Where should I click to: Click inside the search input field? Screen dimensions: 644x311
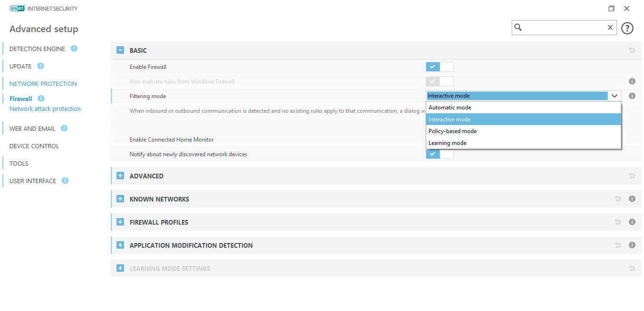(563, 27)
